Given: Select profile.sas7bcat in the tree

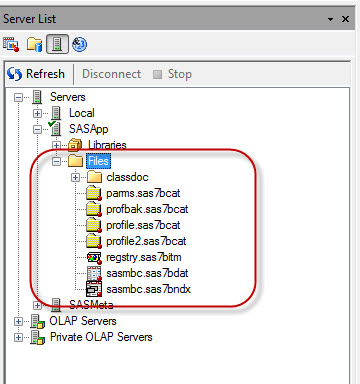Looking at the screenshot, I should click(143, 225).
